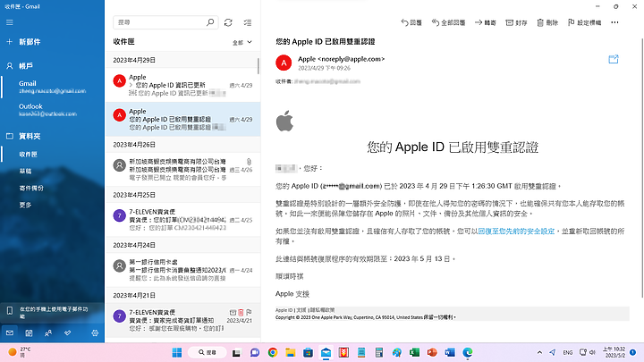Click the search magnifier icon

click(210, 22)
